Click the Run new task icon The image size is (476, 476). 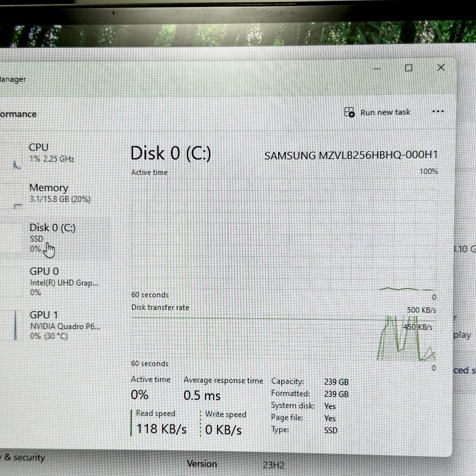coord(349,112)
